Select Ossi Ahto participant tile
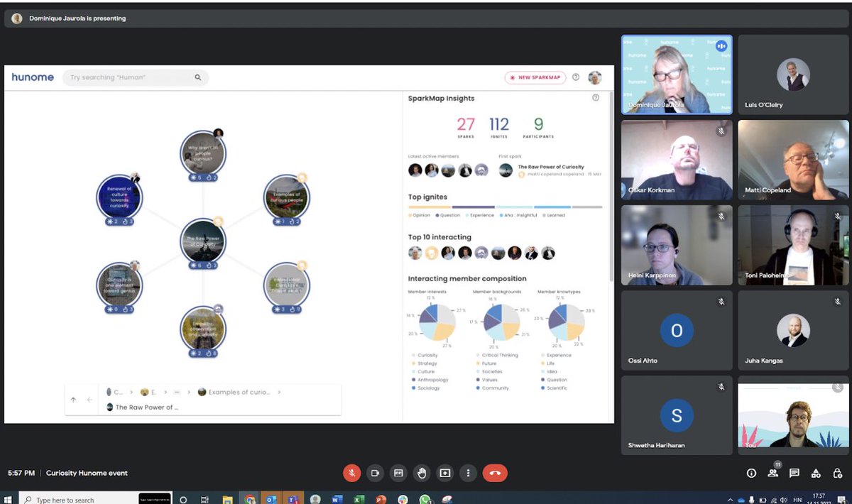The width and height of the screenshot is (852, 504). tap(677, 330)
